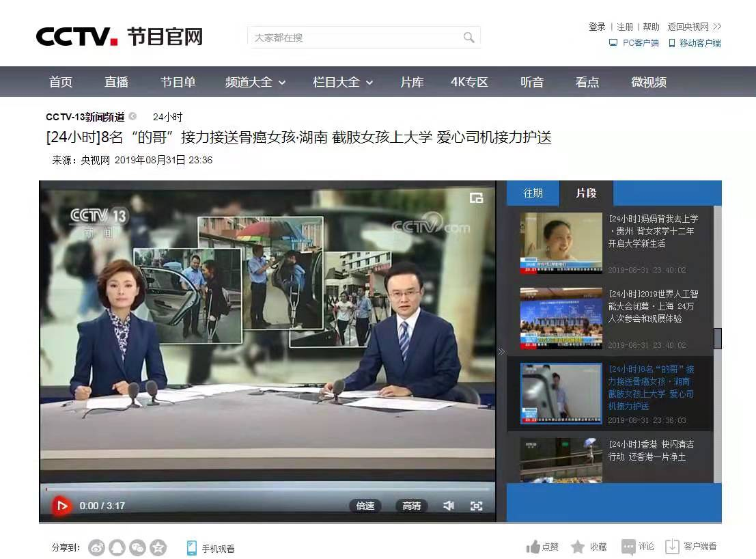Screen dimensions: 756x559
Task: Click the 移动客户端 phone icon
Action: pyautogui.click(x=671, y=44)
